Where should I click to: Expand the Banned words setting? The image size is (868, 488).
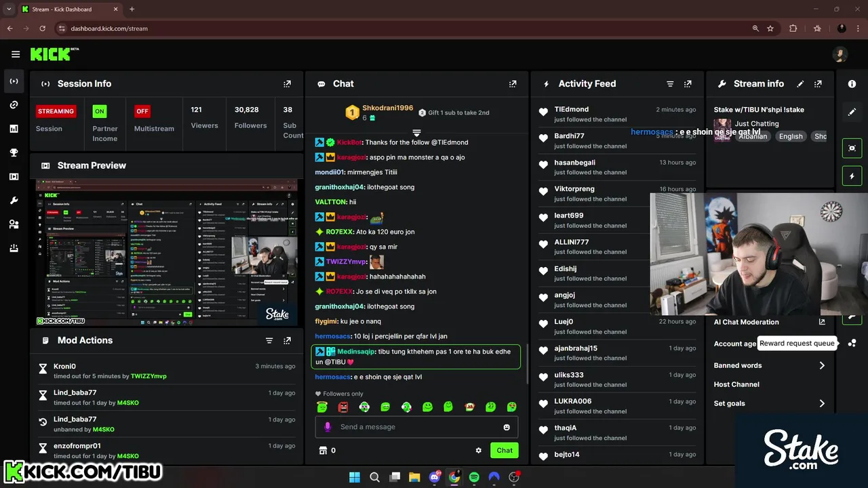click(x=770, y=365)
